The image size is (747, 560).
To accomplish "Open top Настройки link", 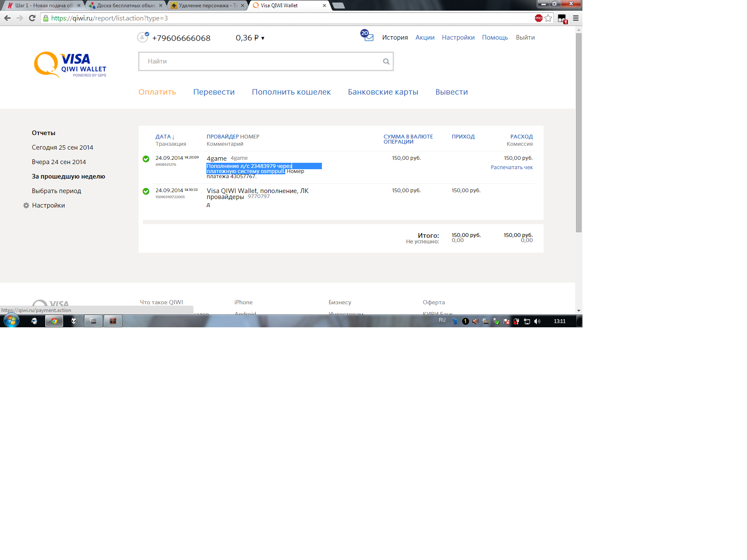I will click(x=458, y=38).
